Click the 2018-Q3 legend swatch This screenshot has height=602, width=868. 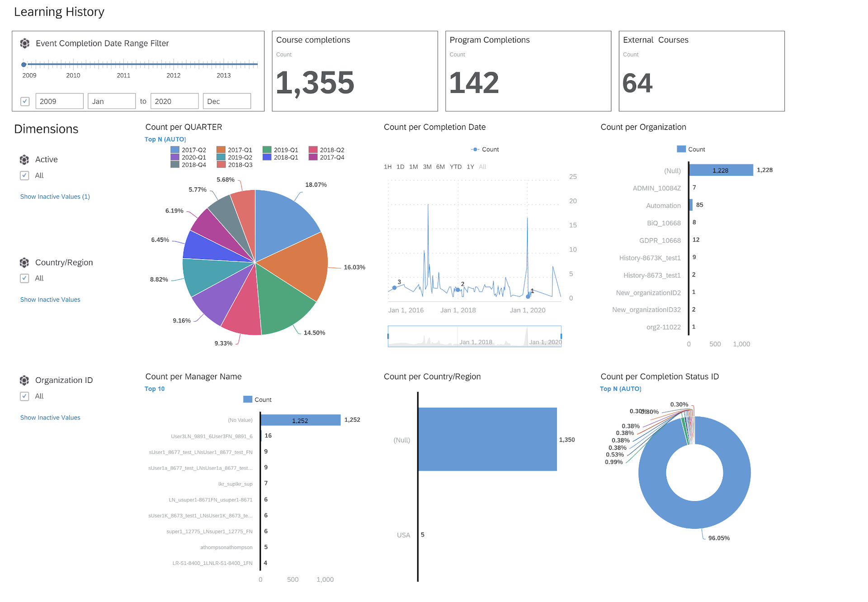[x=221, y=165]
